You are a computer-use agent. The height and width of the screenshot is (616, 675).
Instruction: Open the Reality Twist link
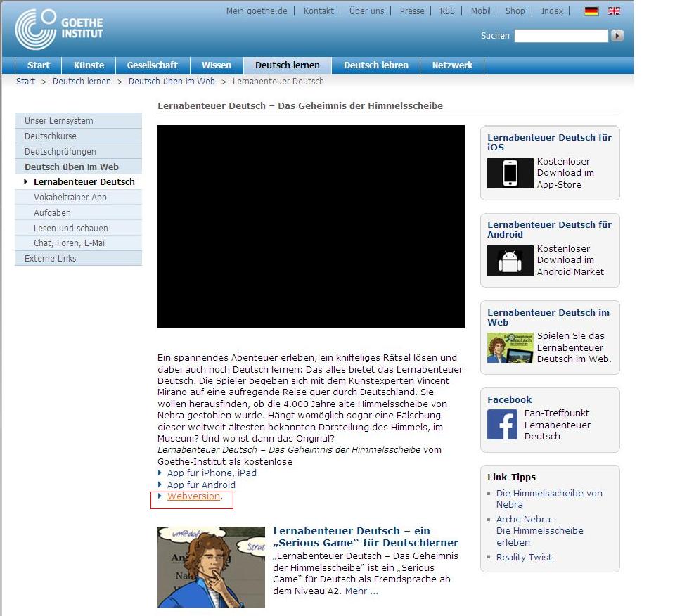524,558
